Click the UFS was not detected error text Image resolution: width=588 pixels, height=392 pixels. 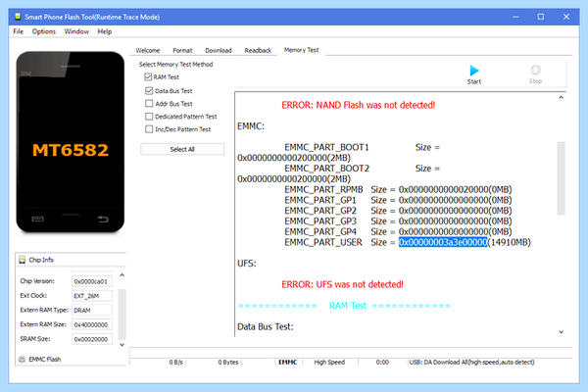pyautogui.click(x=342, y=284)
